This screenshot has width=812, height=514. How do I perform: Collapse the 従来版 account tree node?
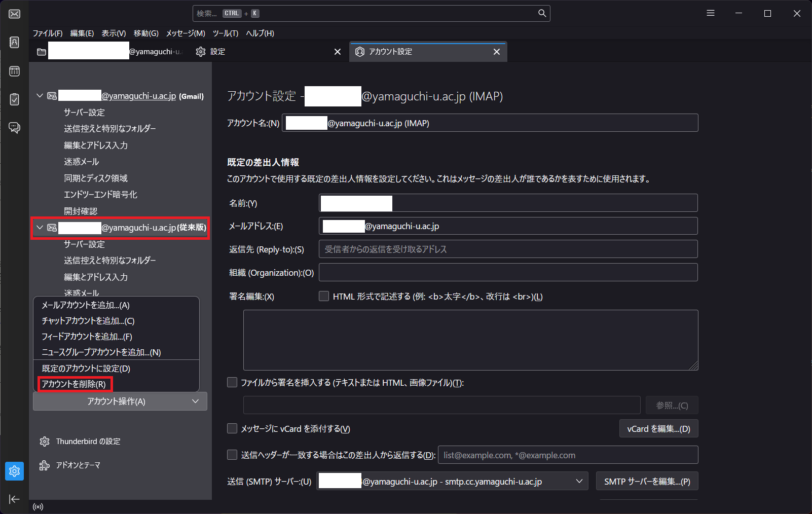(x=40, y=228)
